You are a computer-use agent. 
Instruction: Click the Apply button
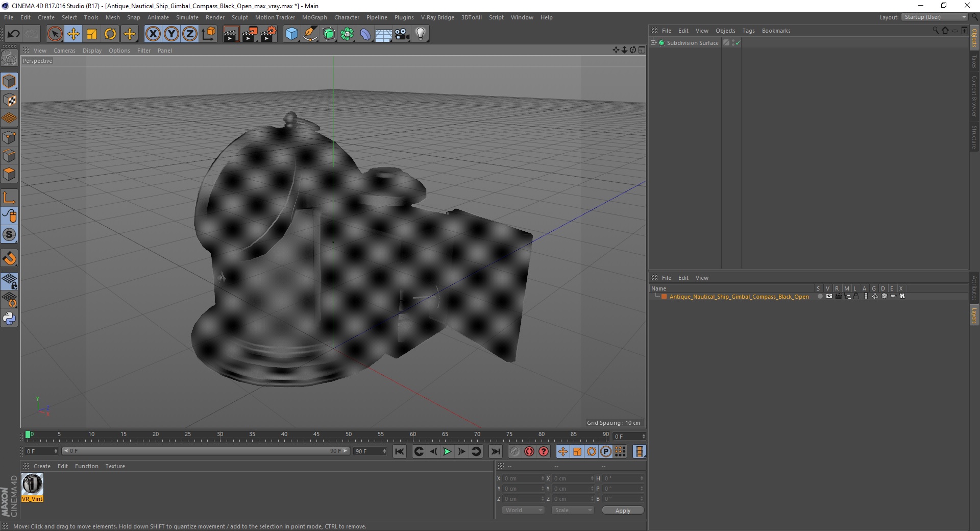(x=623, y=511)
